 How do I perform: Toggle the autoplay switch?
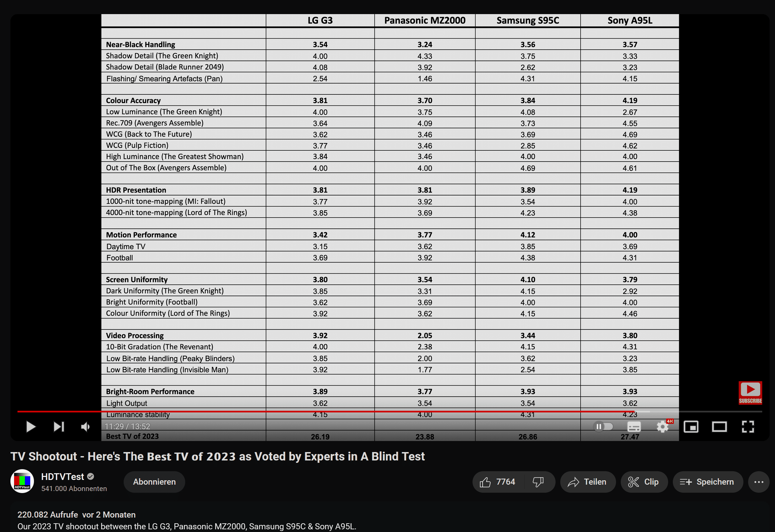(604, 427)
